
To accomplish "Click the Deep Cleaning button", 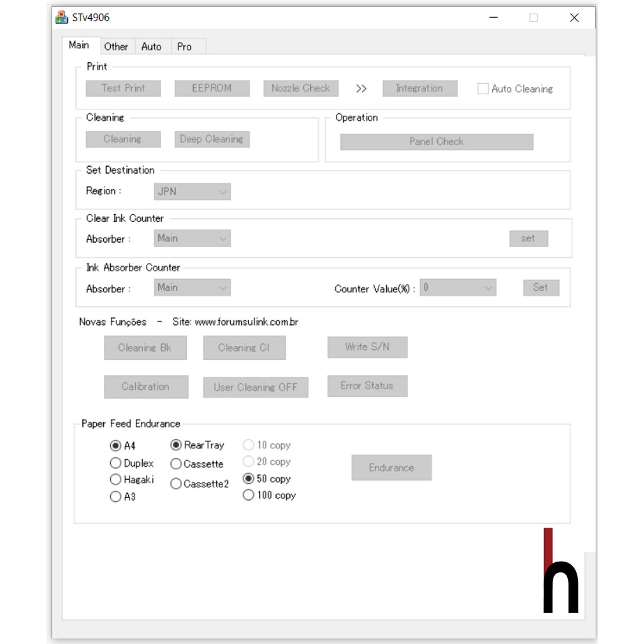I will [212, 139].
